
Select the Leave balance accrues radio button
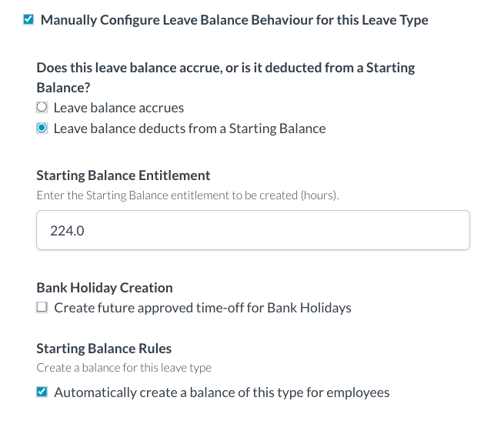point(42,108)
